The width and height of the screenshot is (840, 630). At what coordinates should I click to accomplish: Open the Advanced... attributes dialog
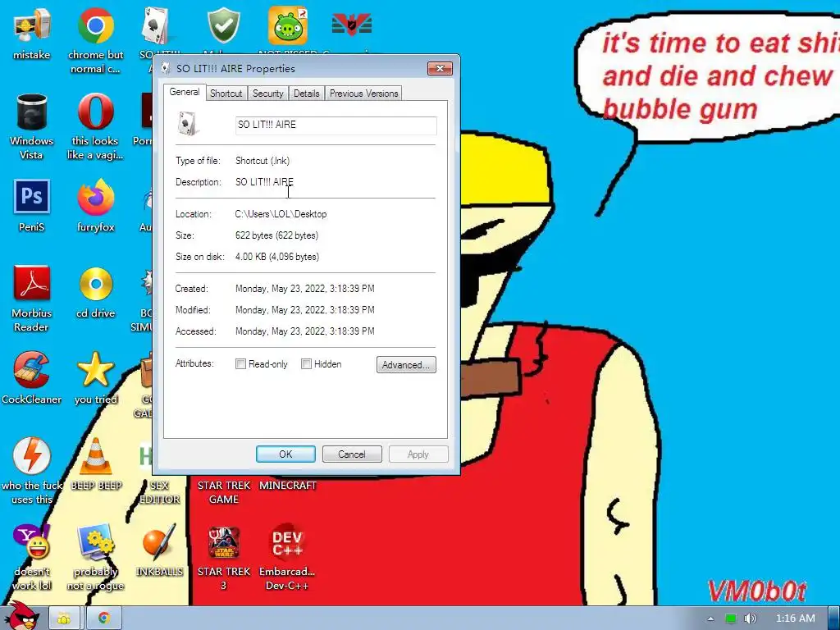[x=406, y=364]
